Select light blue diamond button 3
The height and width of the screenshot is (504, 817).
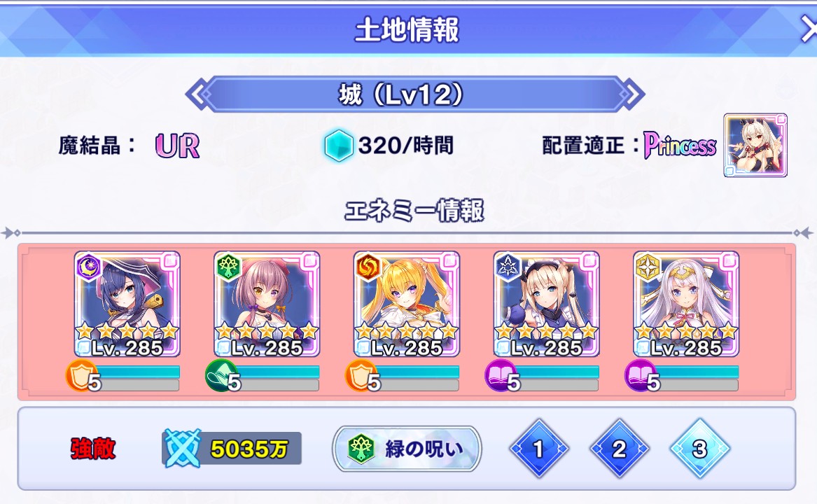coord(700,448)
